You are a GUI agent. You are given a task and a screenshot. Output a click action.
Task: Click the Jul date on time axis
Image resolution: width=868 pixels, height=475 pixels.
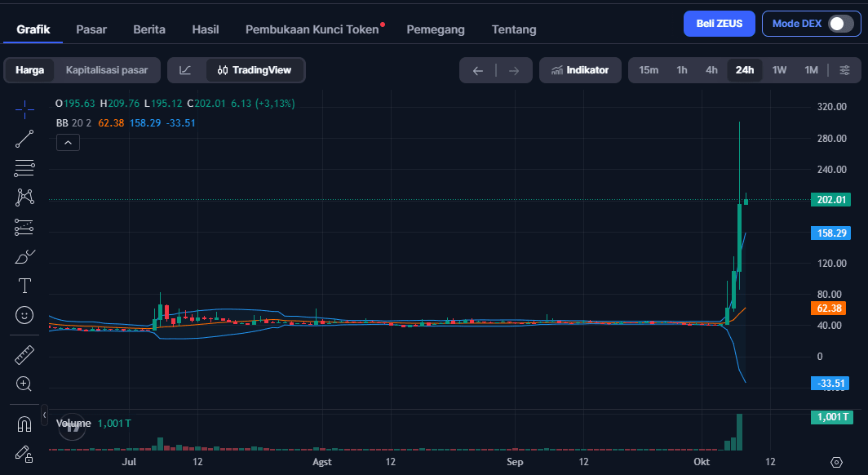129,462
